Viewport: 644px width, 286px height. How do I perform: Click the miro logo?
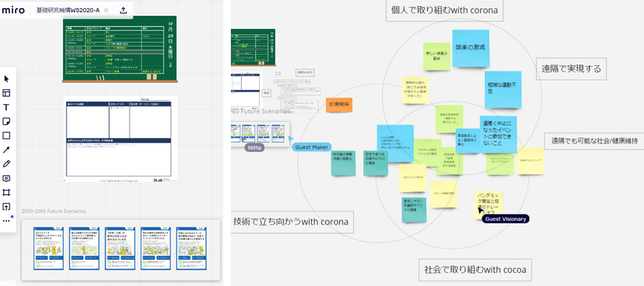tap(13, 10)
